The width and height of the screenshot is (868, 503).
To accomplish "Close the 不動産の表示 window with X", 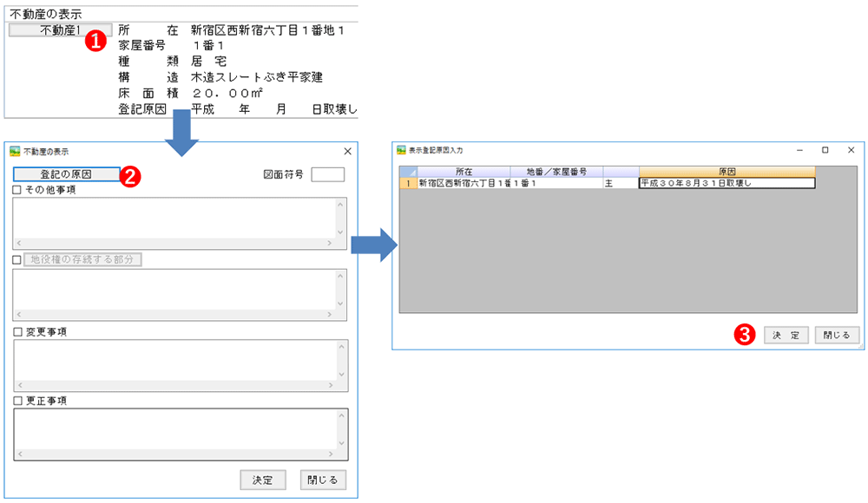I will coord(348,151).
